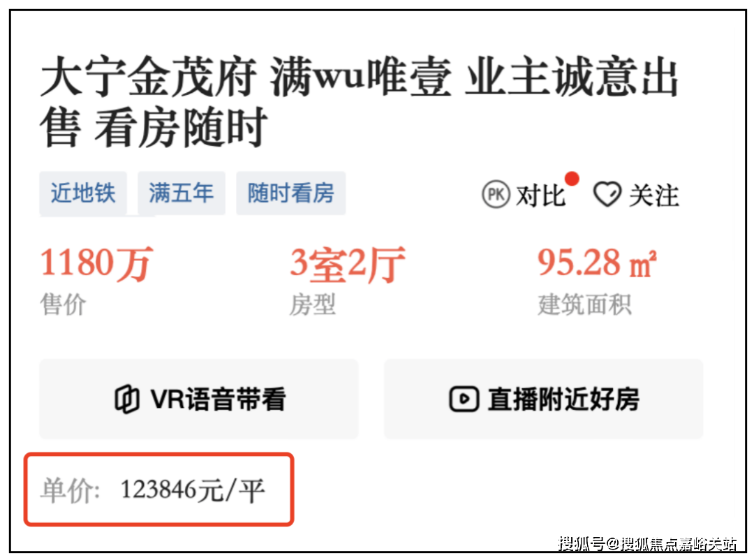Image resolution: width=754 pixels, height=560 pixels.
Task: Open VR语音带看 button
Action: click(199, 399)
